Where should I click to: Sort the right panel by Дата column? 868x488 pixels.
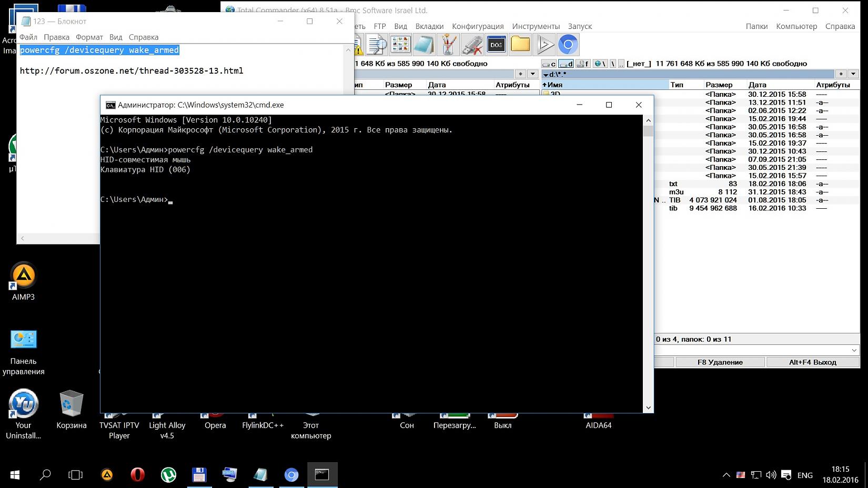(x=780, y=85)
